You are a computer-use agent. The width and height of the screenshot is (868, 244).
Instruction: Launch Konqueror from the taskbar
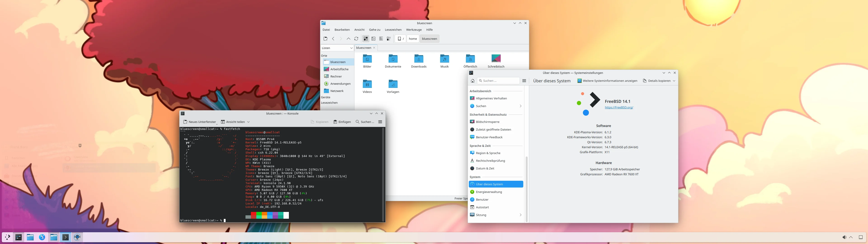pos(42,237)
